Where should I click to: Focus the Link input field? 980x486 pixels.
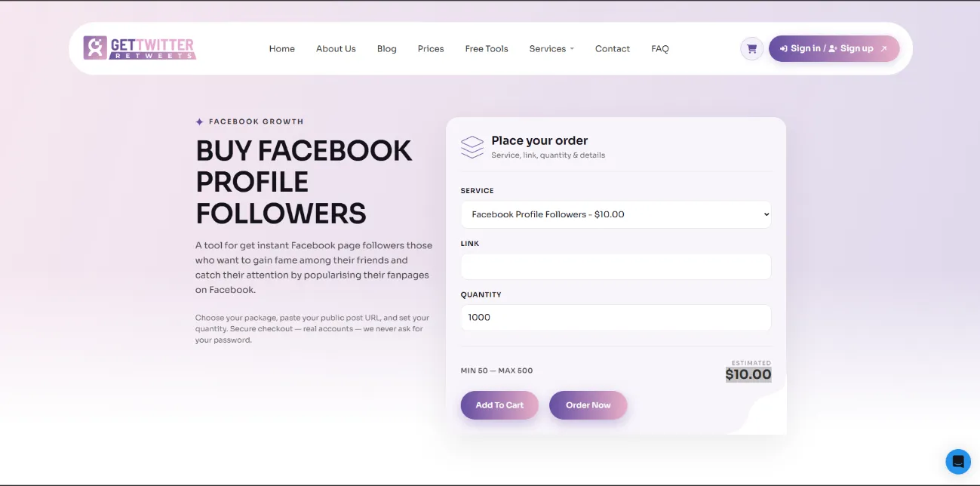(x=616, y=266)
